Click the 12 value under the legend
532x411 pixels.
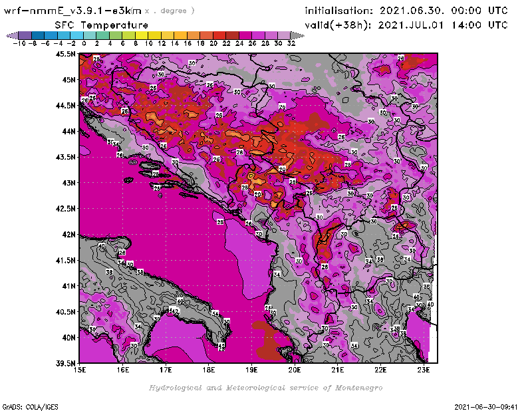point(162,43)
